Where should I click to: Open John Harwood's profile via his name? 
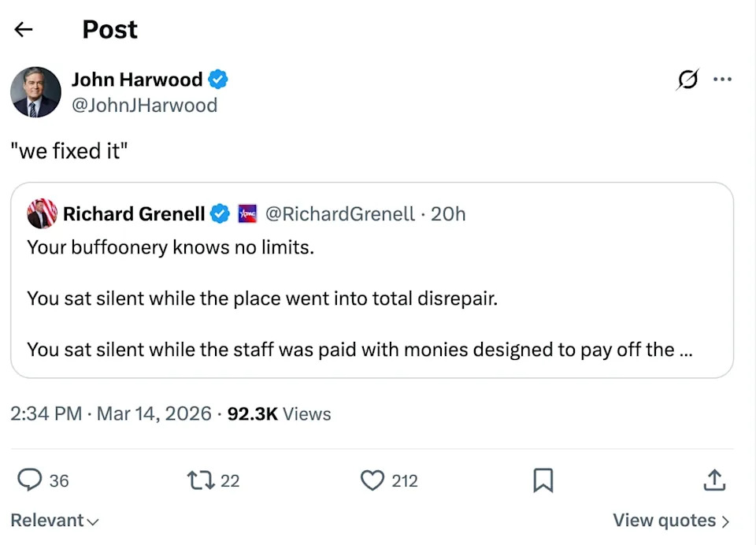137,79
